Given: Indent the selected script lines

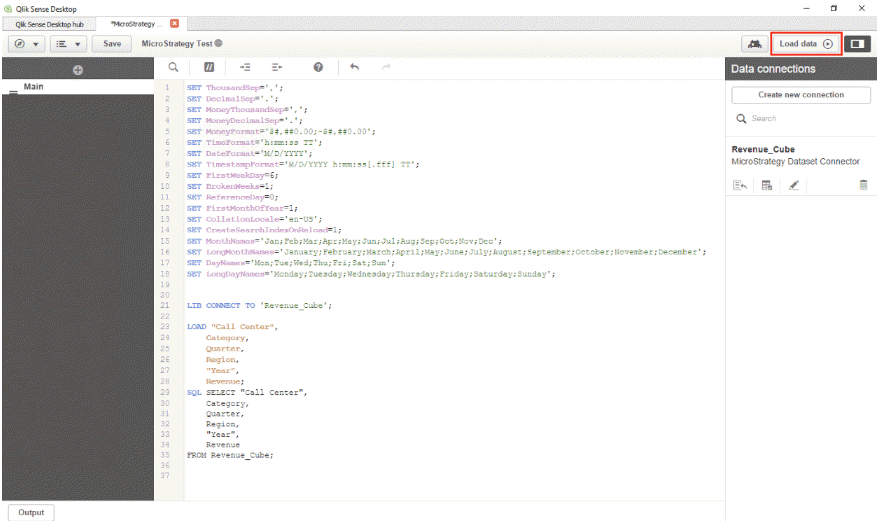Looking at the screenshot, I should point(246,67).
